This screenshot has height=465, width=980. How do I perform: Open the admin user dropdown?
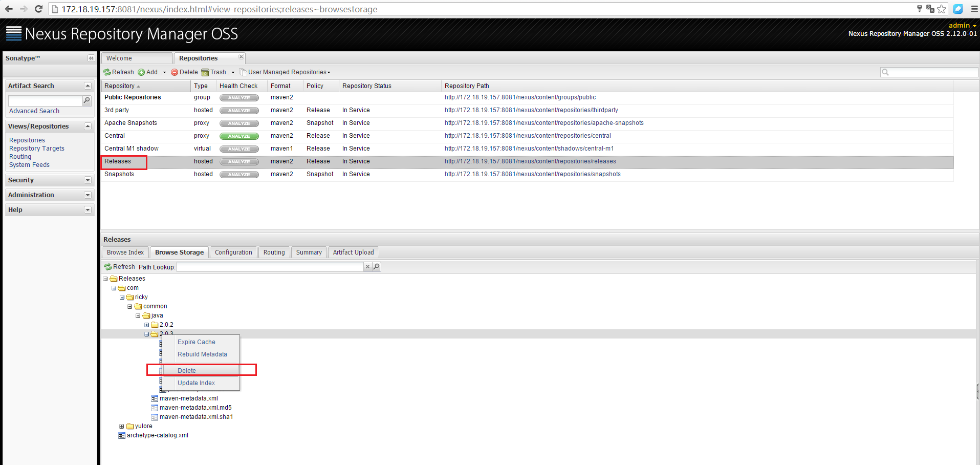(x=963, y=26)
